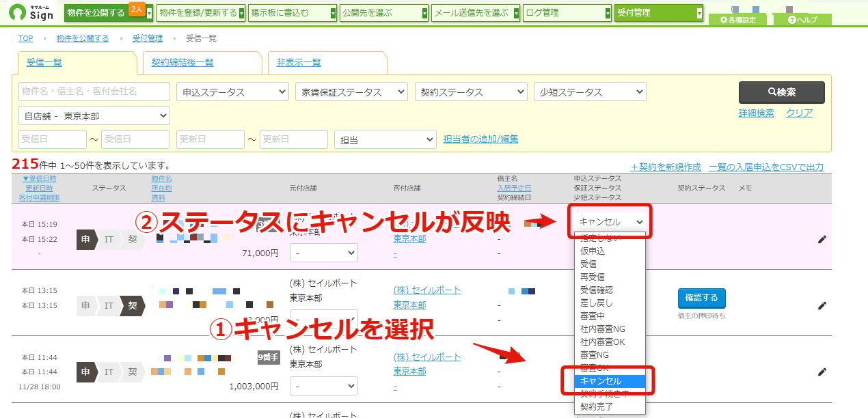Click the 申 status icon in the 13:15 row

point(85,305)
